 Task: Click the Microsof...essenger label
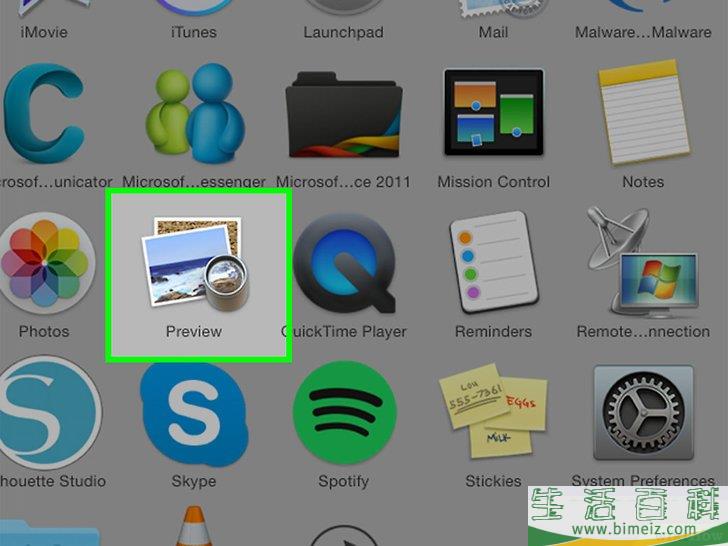[x=194, y=182]
